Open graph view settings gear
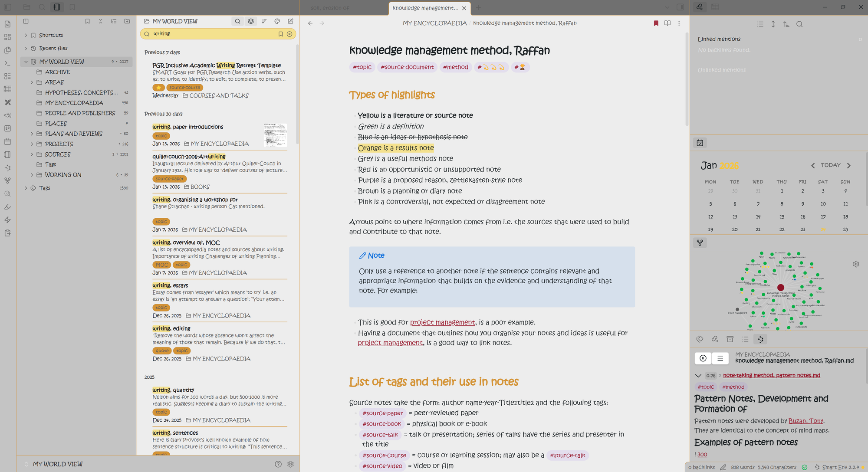 click(x=856, y=264)
